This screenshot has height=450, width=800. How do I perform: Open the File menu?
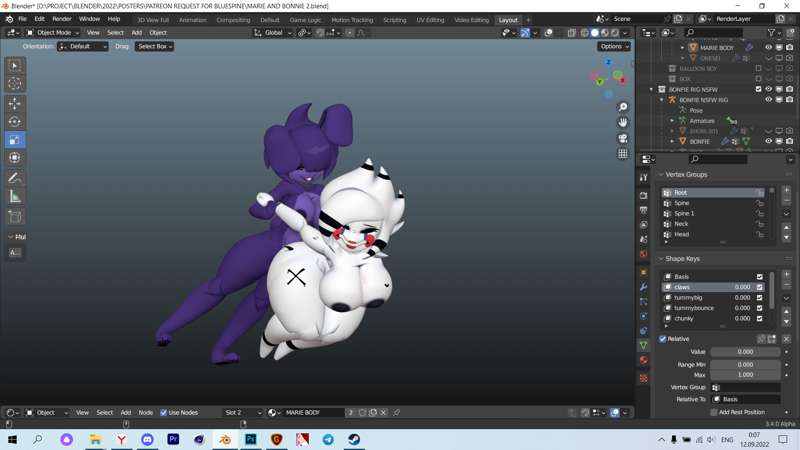(22, 19)
